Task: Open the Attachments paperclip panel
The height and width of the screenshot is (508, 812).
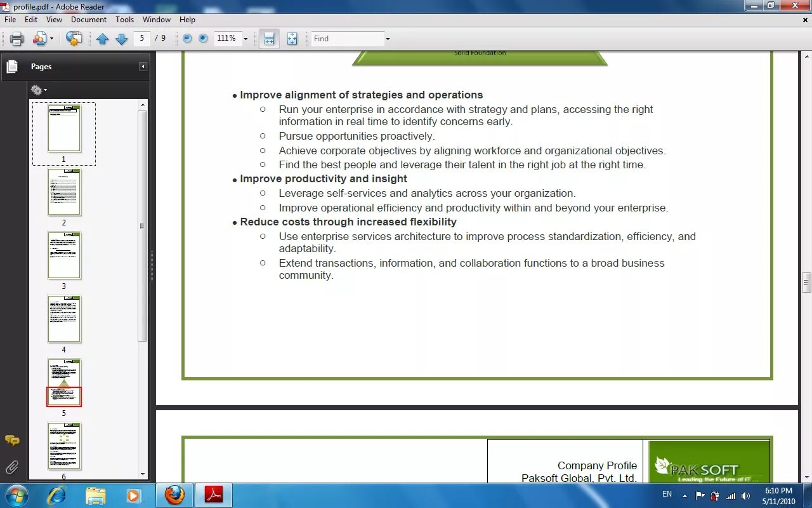Action: pyautogui.click(x=12, y=468)
